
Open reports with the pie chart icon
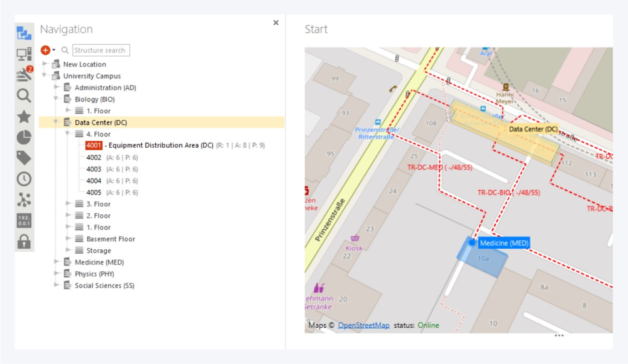(24, 137)
